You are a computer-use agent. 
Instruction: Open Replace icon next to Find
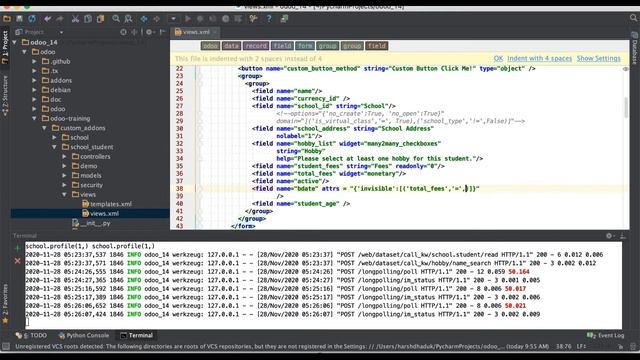pos(129,19)
